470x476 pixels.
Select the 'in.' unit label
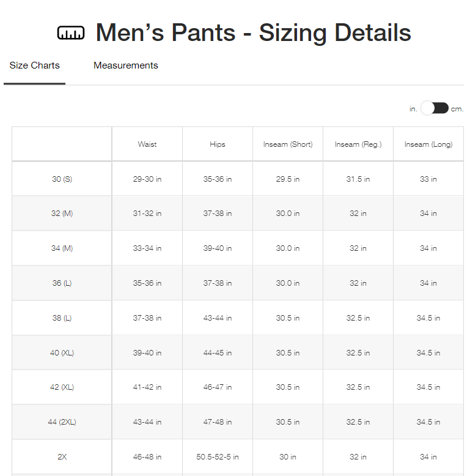413,109
